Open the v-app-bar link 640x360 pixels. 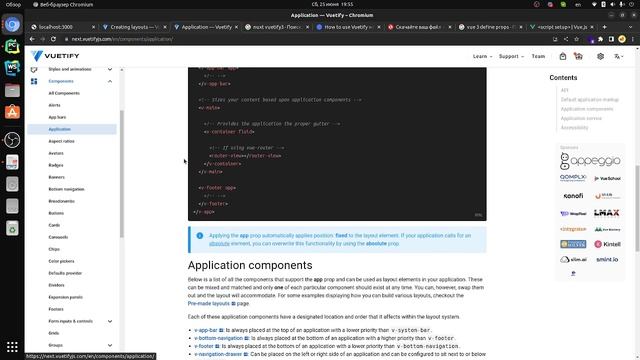209,330
